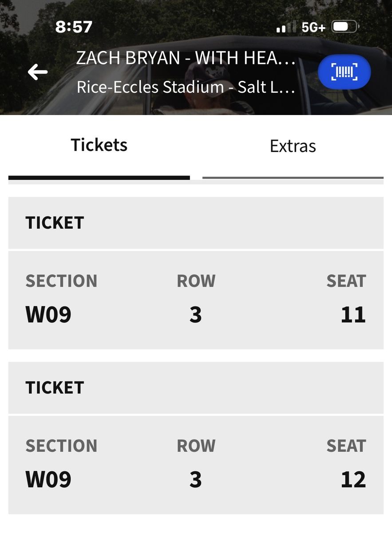
Task: Tap the Rice-Eccles Stadium venue text
Action: click(x=186, y=87)
